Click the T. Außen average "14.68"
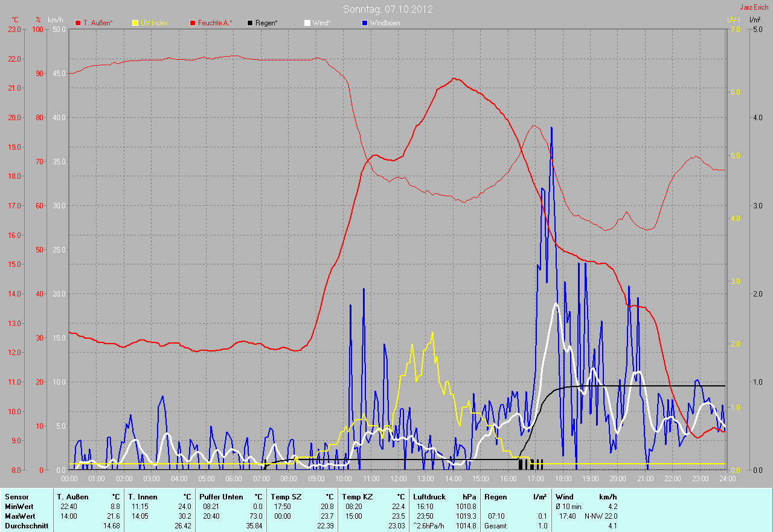The height and width of the screenshot is (532, 773). (x=112, y=526)
